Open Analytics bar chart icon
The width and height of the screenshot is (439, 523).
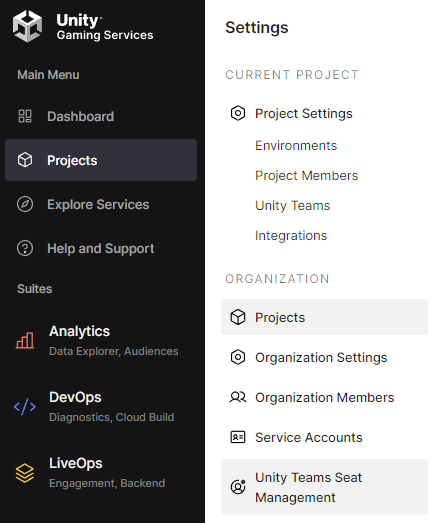25,340
